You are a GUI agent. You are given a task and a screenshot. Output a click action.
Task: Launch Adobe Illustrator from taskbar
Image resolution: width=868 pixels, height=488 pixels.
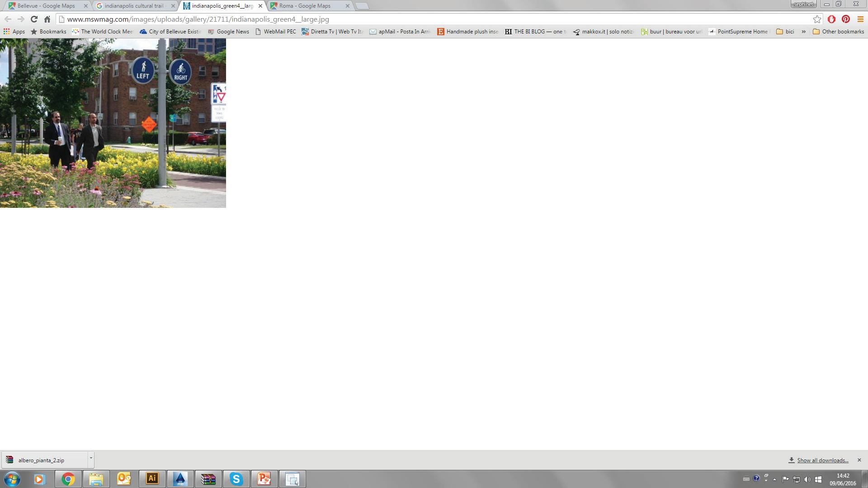[152, 479]
